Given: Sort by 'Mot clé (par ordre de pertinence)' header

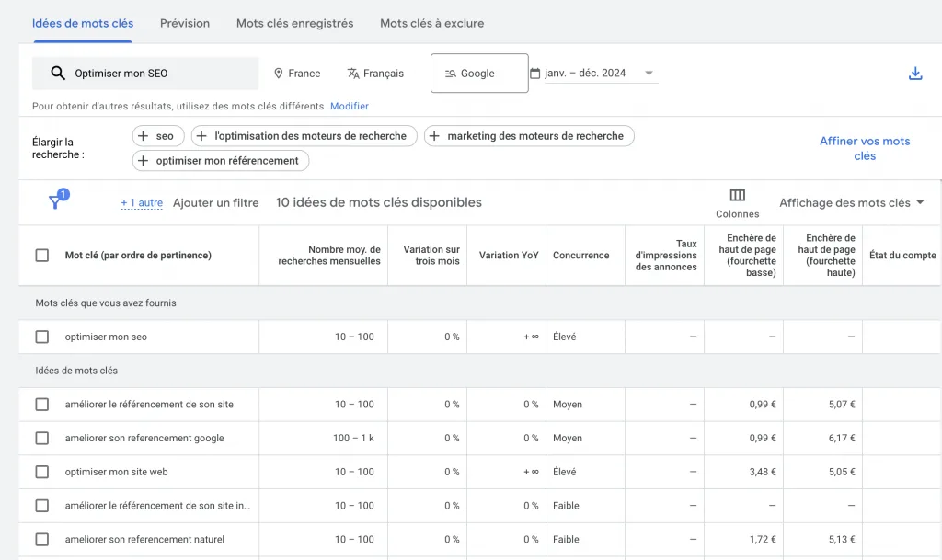Looking at the screenshot, I should tap(138, 255).
